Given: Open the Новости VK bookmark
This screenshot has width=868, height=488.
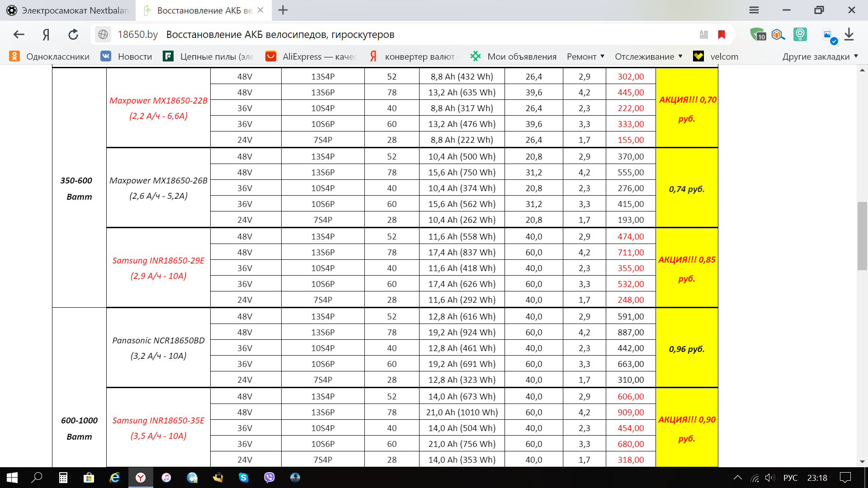Looking at the screenshot, I should [x=127, y=56].
